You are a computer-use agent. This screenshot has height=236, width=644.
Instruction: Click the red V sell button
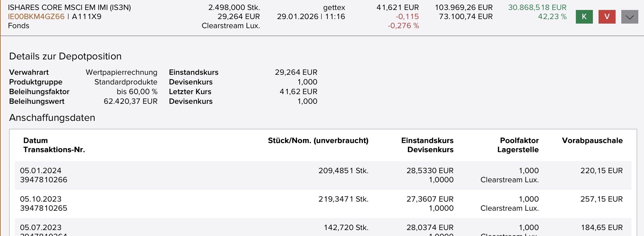point(607,17)
